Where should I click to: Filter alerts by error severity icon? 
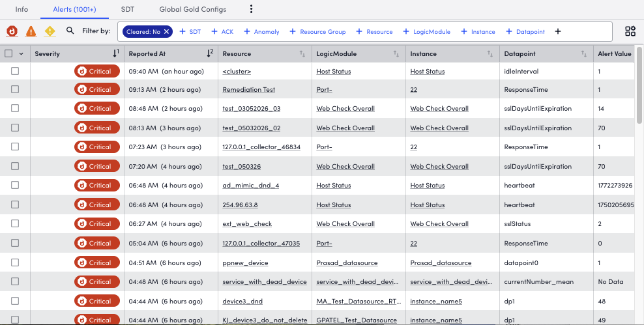tap(31, 31)
